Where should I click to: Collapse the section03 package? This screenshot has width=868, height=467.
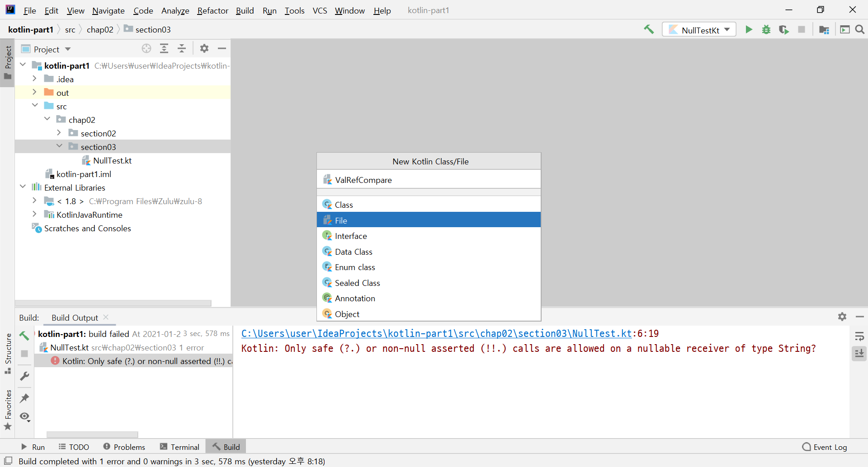(x=59, y=146)
